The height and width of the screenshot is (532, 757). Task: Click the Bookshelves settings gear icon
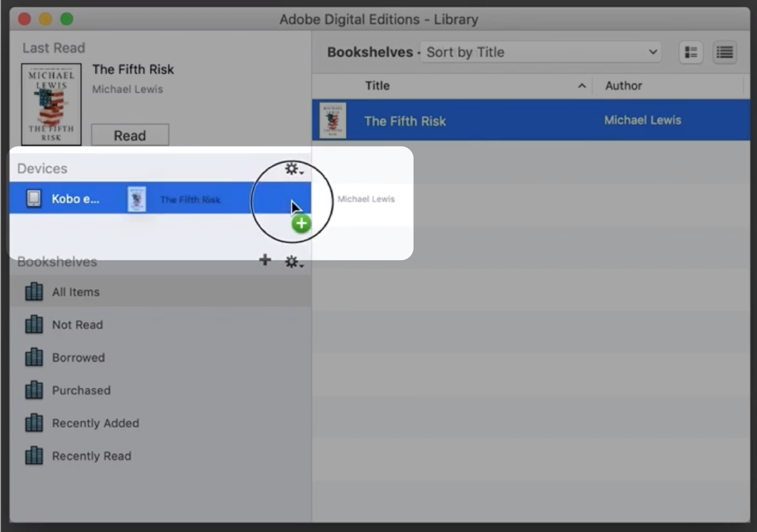[293, 261]
